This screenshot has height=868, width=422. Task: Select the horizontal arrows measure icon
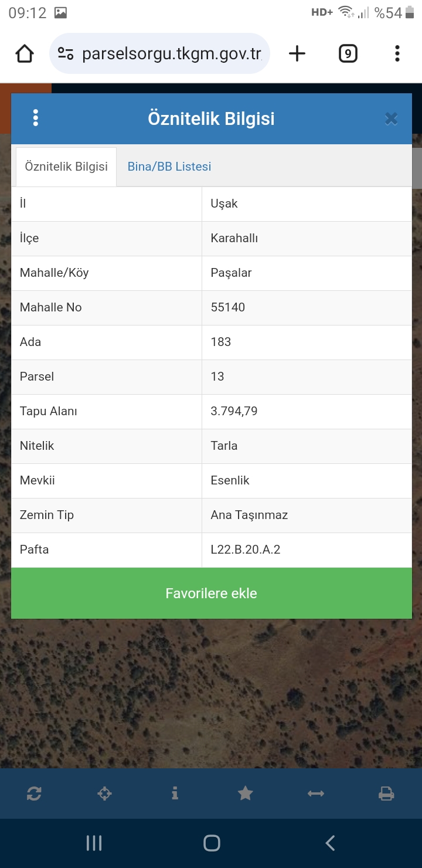pos(315,794)
